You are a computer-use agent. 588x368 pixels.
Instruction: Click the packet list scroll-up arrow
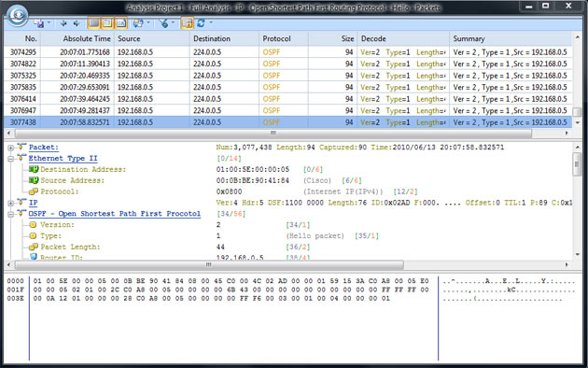(577, 37)
